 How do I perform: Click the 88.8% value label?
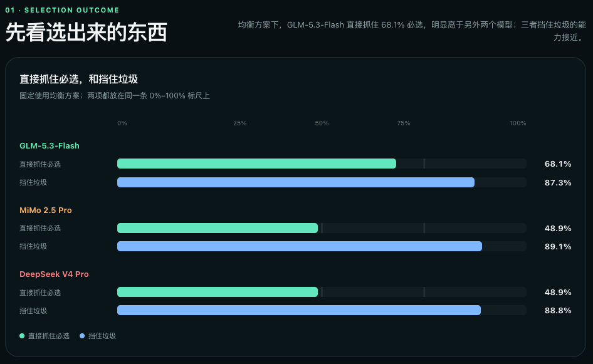click(x=558, y=310)
